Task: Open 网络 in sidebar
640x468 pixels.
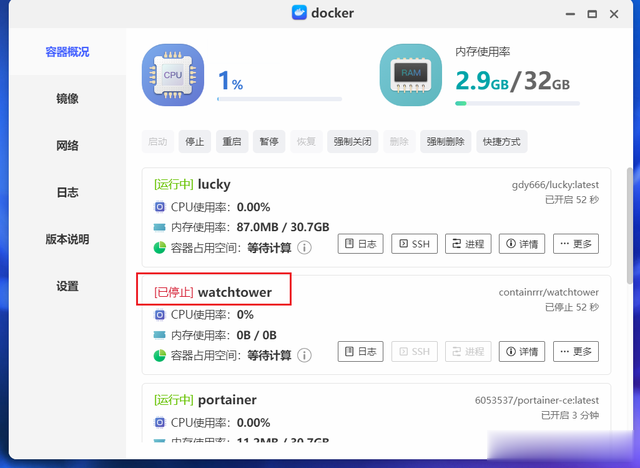Action: 67,146
